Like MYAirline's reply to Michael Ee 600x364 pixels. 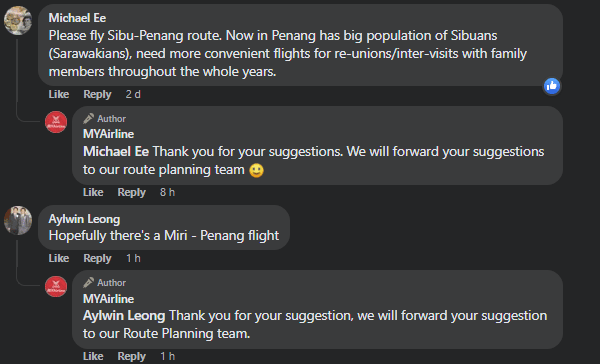pos(93,192)
